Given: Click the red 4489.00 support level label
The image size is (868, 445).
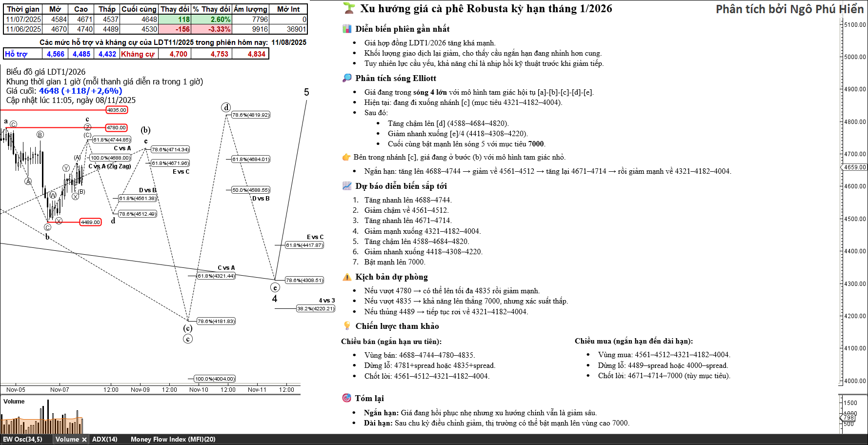Looking at the screenshot, I should point(90,222).
